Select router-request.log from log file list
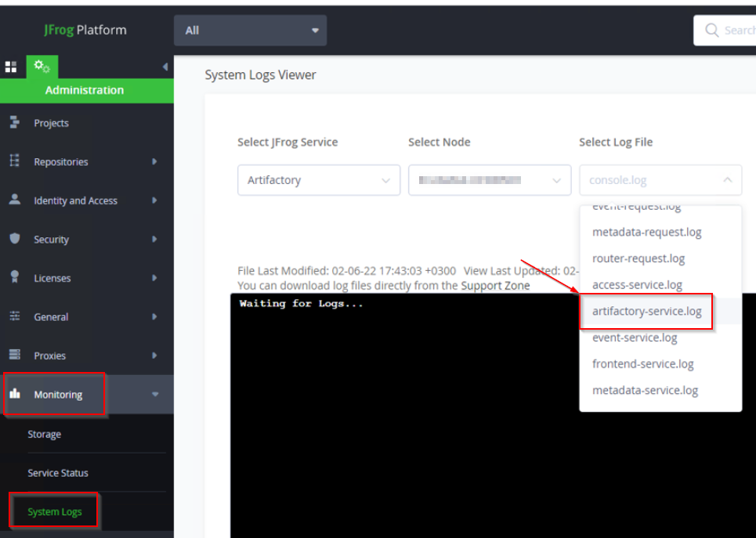This screenshot has width=756, height=538. point(638,258)
